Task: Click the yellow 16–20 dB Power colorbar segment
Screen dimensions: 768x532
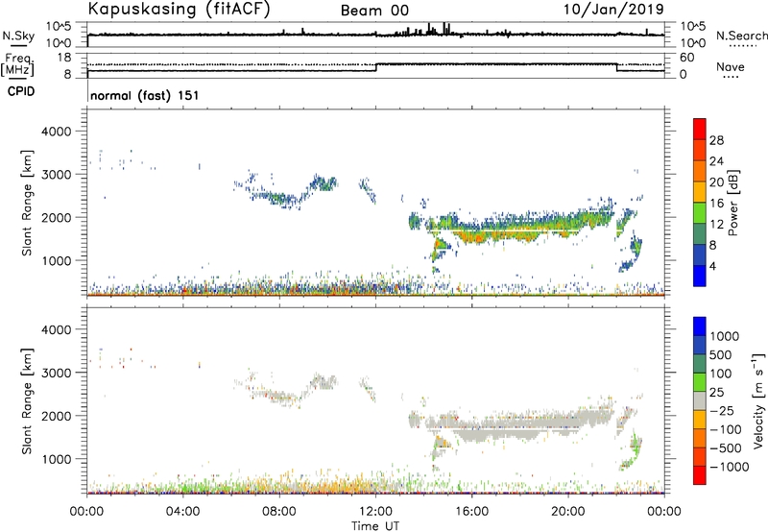Action: pyautogui.click(x=700, y=192)
